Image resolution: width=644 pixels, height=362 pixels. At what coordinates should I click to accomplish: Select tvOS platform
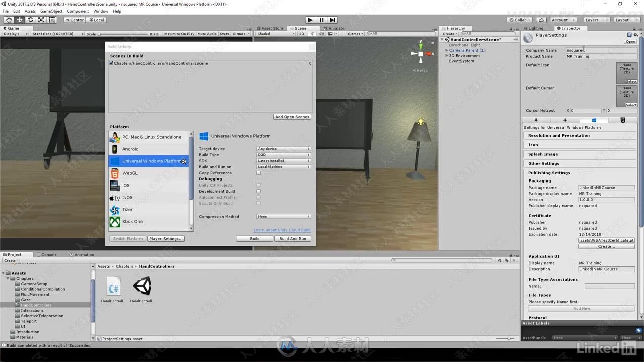pyautogui.click(x=149, y=197)
